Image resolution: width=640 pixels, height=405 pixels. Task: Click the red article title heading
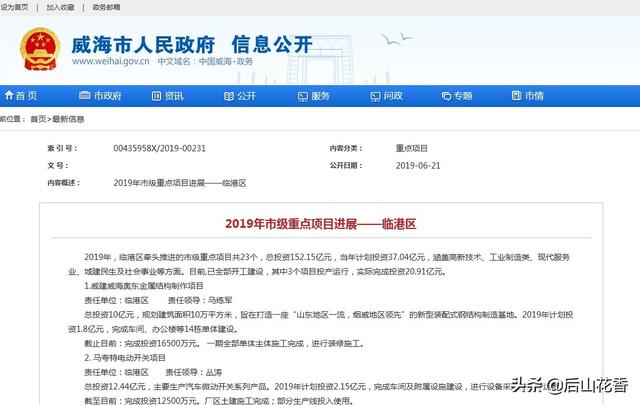point(320,224)
